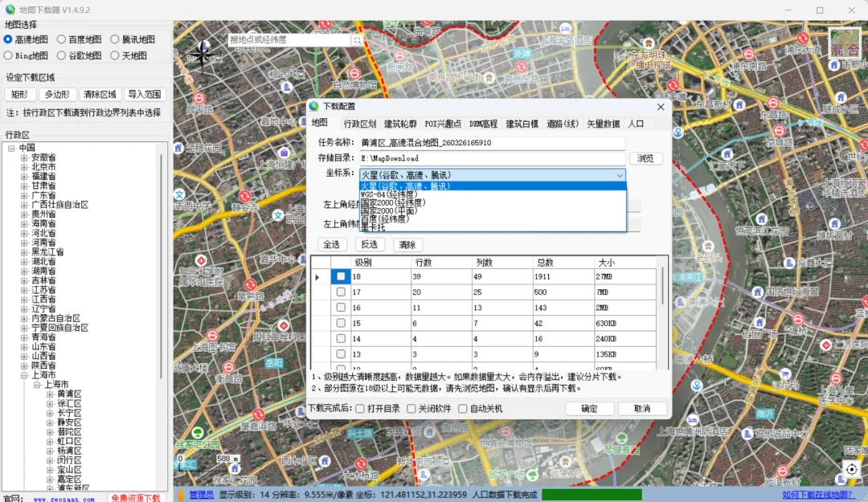Click the locate crosshair icon on map
The width and height of the screenshot is (868, 502).
pos(851,469)
